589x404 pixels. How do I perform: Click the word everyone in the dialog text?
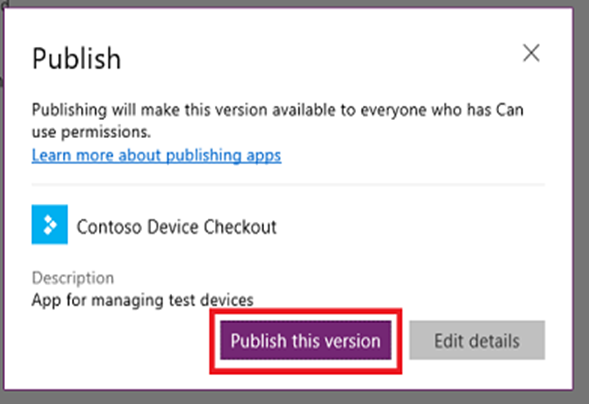pos(393,110)
